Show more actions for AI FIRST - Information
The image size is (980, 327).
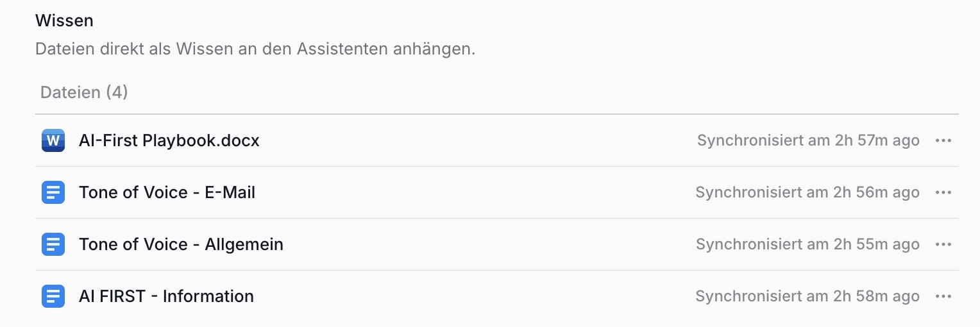(x=943, y=296)
